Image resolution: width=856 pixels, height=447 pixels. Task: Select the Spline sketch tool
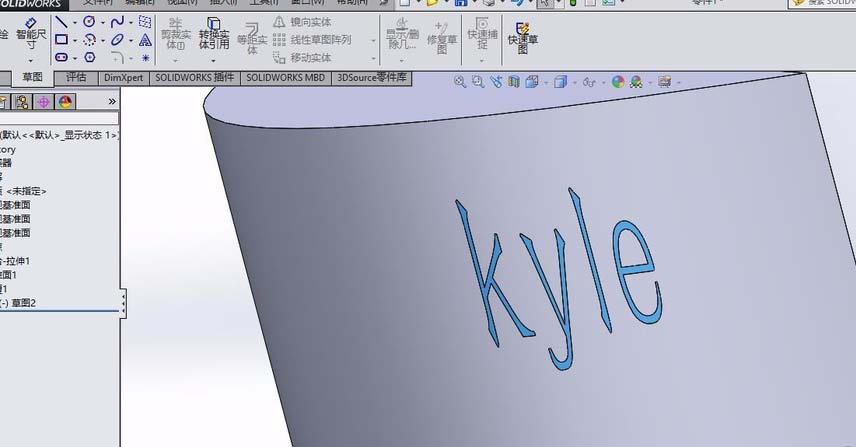pos(117,22)
